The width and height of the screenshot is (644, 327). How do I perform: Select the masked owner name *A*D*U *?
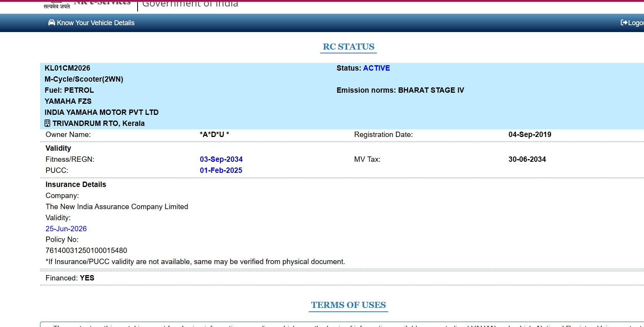point(215,134)
